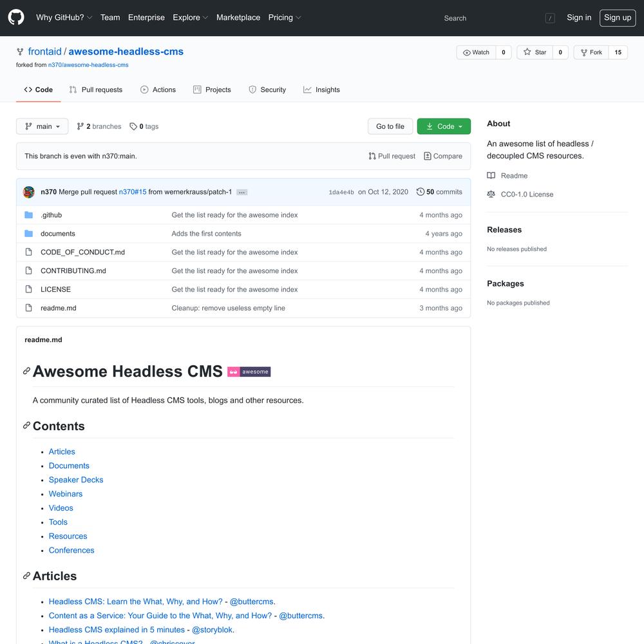This screenshot has width=644, height=644.
Task: Click the awesome badge next to heading
Action: point(249,372)
